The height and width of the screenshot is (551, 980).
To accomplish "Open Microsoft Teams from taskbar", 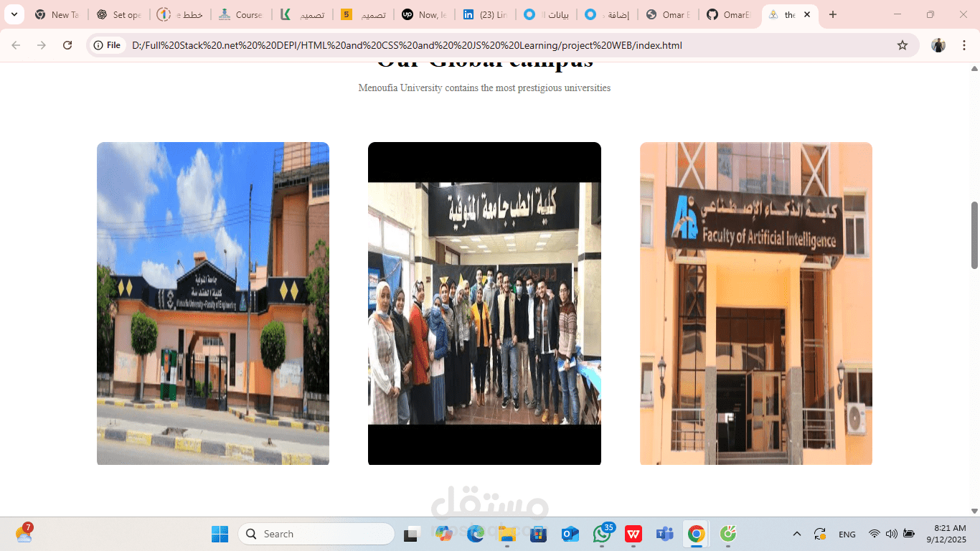I will (x=665, y=534).
